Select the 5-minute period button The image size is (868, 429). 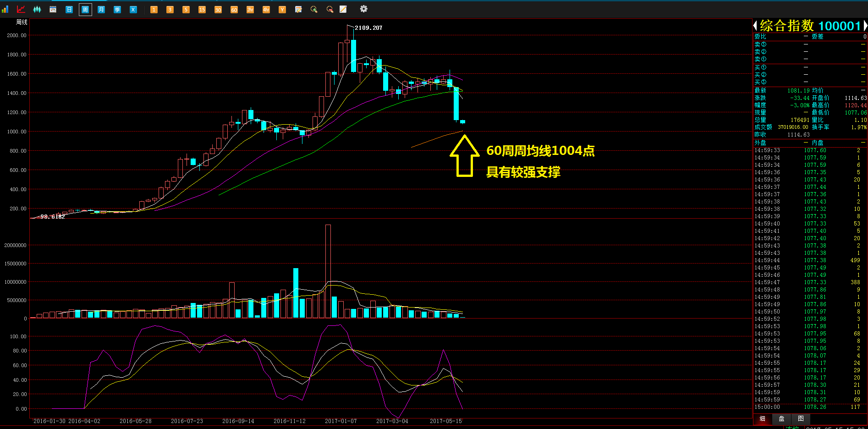coord(186,9)
